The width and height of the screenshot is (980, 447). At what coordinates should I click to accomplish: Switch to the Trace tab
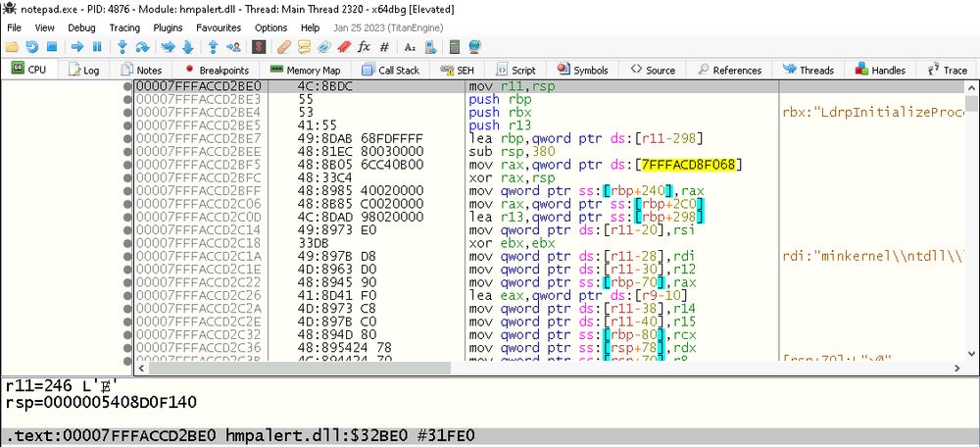948,70
